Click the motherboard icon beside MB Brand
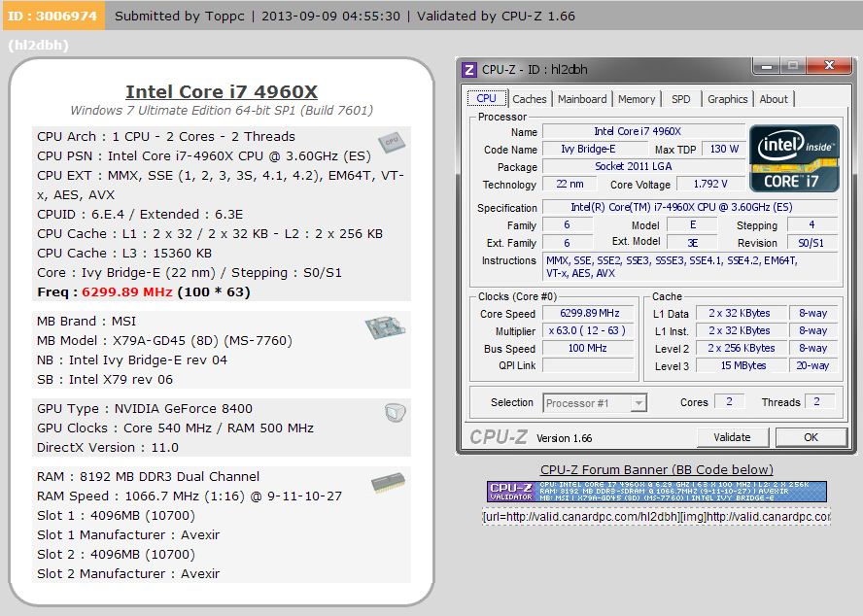This screenshot has width=863, height=616. coord(385,327)
